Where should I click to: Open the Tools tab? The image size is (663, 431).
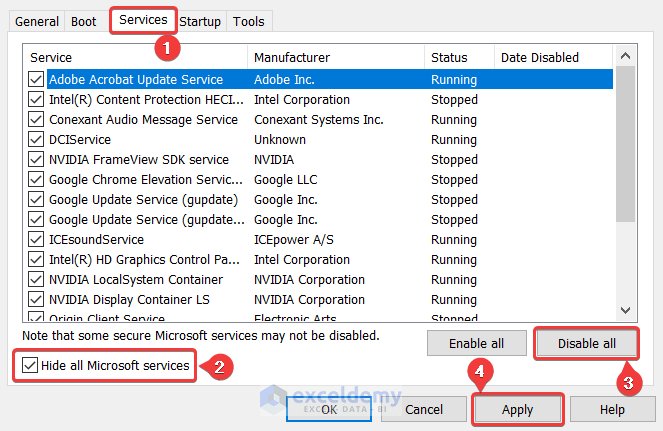(248, 21)
